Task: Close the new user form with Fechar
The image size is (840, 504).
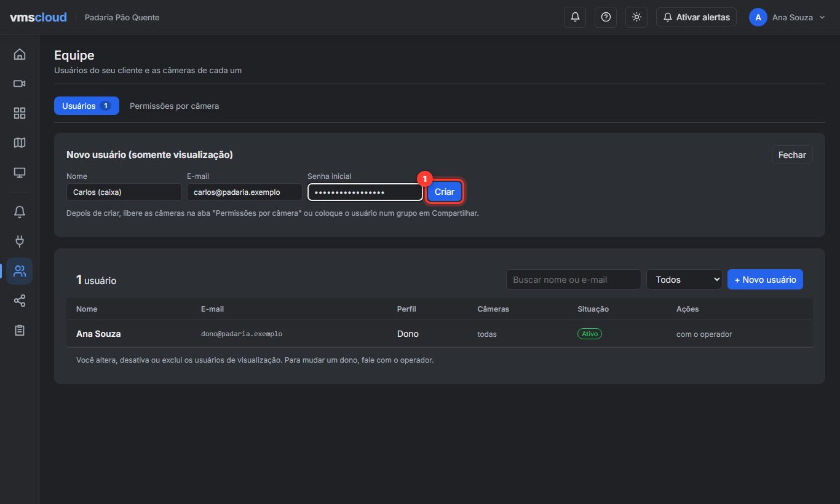Action: pos(792,155)
